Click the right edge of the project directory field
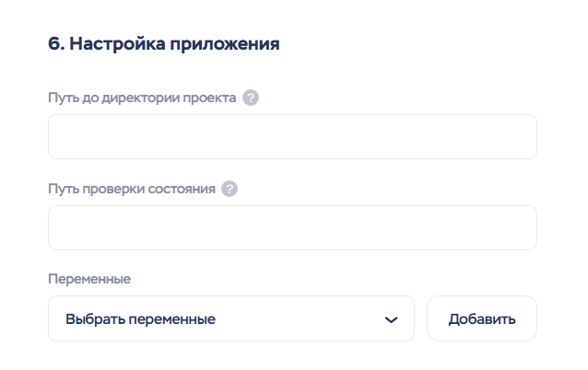Screen dimensions: 588x370 click(525, 137)
